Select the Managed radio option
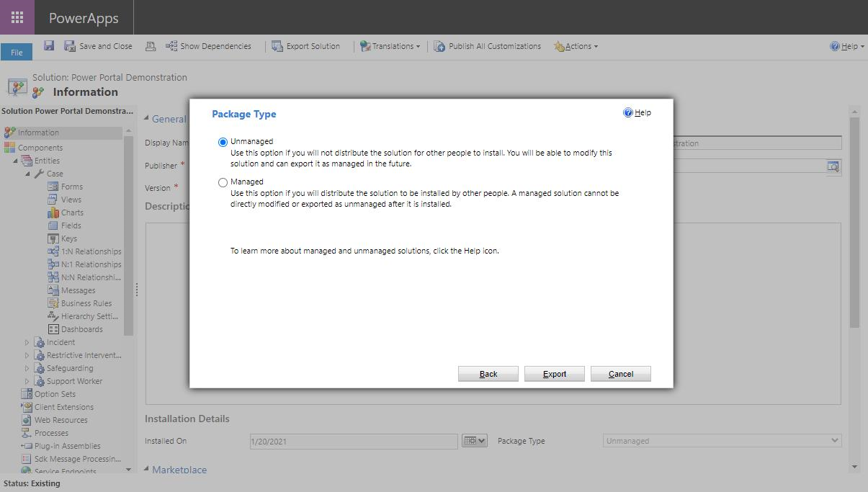 click(x=223, y=182)
